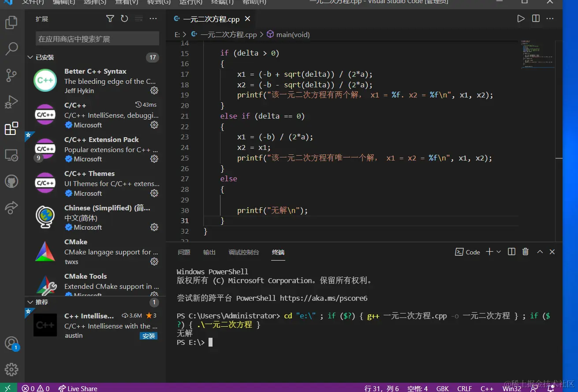
Task: Toggle the Live Share status bar item
Action: coord(78,388)
